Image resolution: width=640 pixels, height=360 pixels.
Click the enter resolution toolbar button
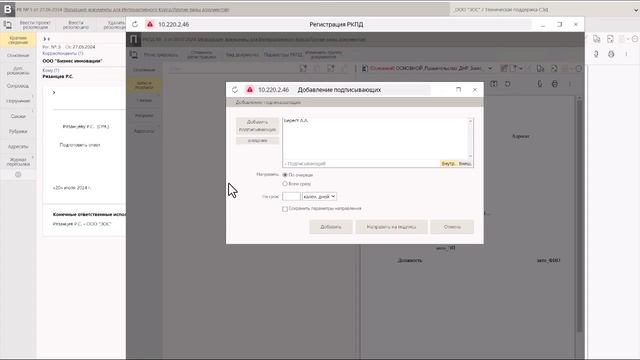pos(76,25)
